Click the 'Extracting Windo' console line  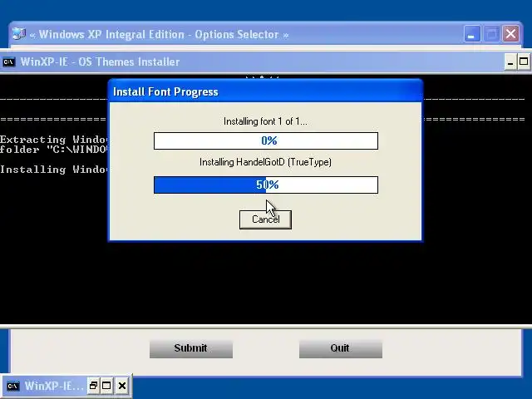coord(53,140)
